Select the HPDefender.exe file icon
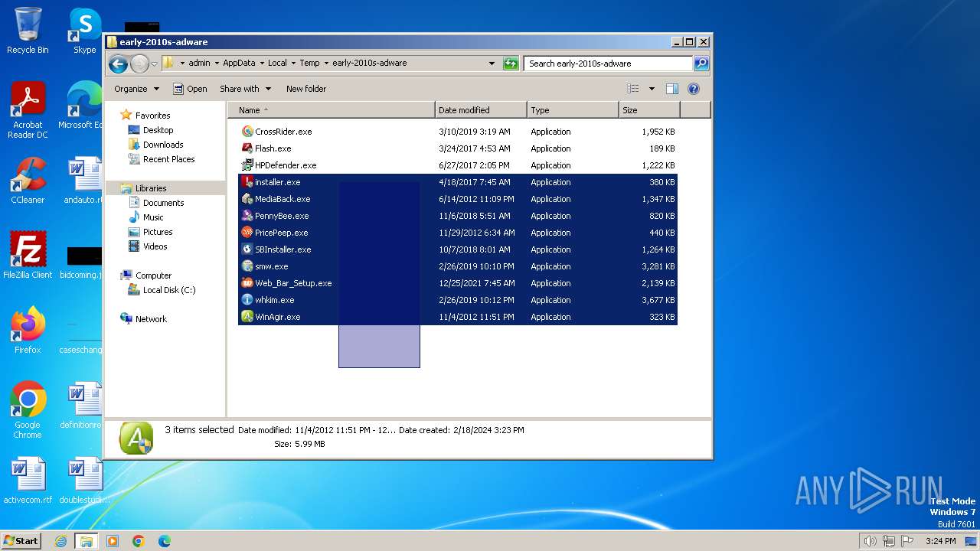The width and height of the screenshot is (980, 551). (x=247, y=165)
